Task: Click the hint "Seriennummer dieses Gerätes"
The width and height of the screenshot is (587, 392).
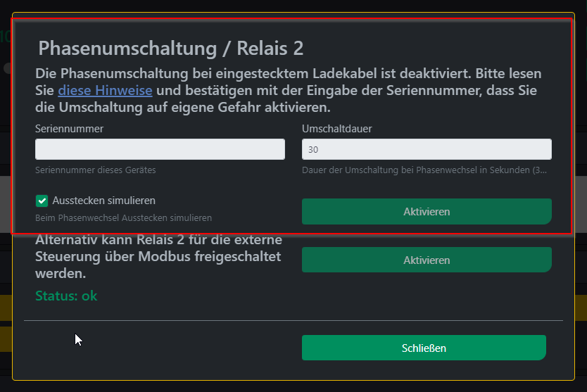Action: 96,170
